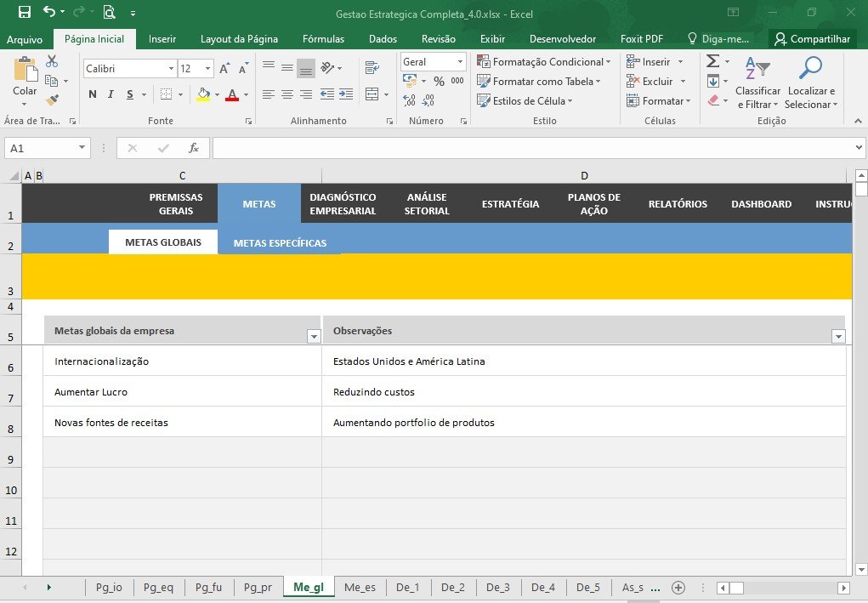Increase the cell indent
Screen dimensions: 868x603
click(x=346, y=94)
